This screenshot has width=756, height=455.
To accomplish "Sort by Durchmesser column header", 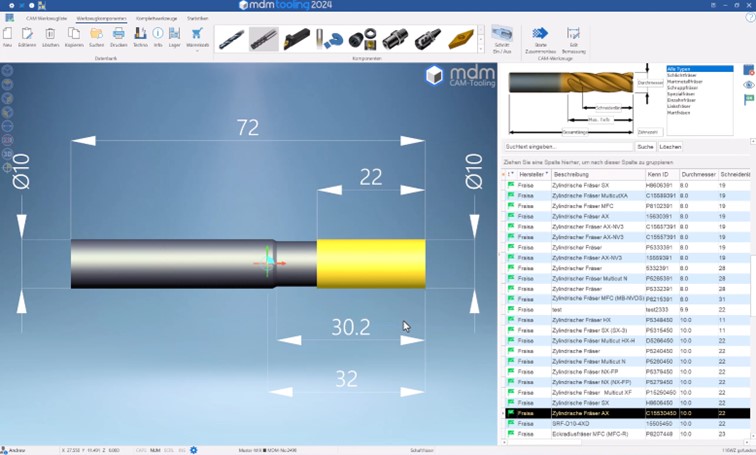I will click(x=698, y=174).
